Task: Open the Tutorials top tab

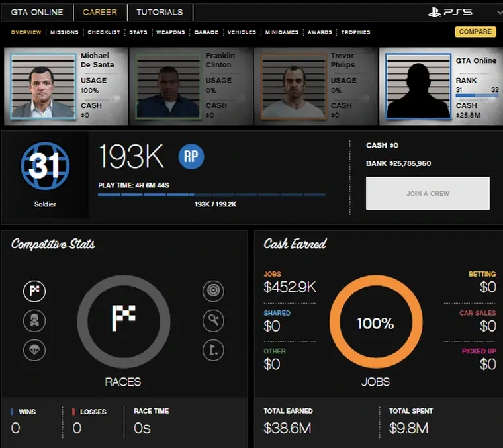Action: [160, 12]
